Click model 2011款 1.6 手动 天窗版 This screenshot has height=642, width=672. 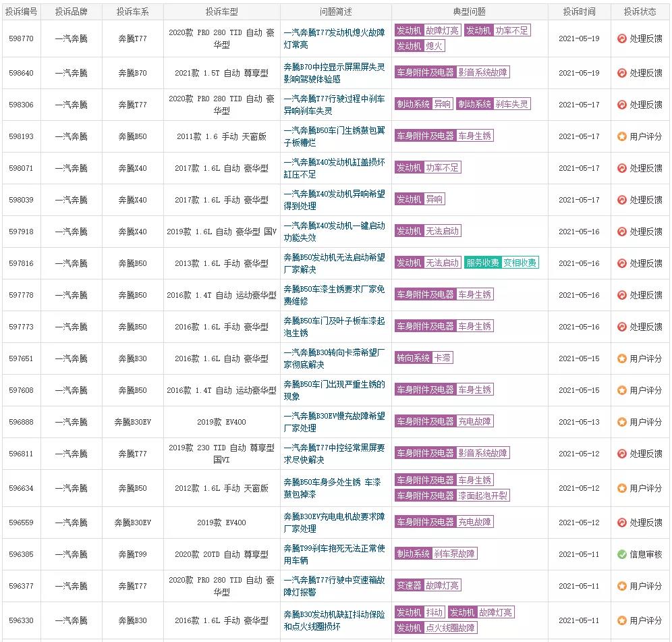(x=221, y=136)
